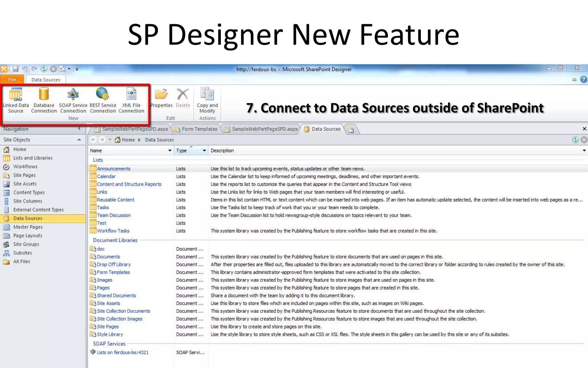Open the Calendar list
The image size is (588, 368).
106,177
